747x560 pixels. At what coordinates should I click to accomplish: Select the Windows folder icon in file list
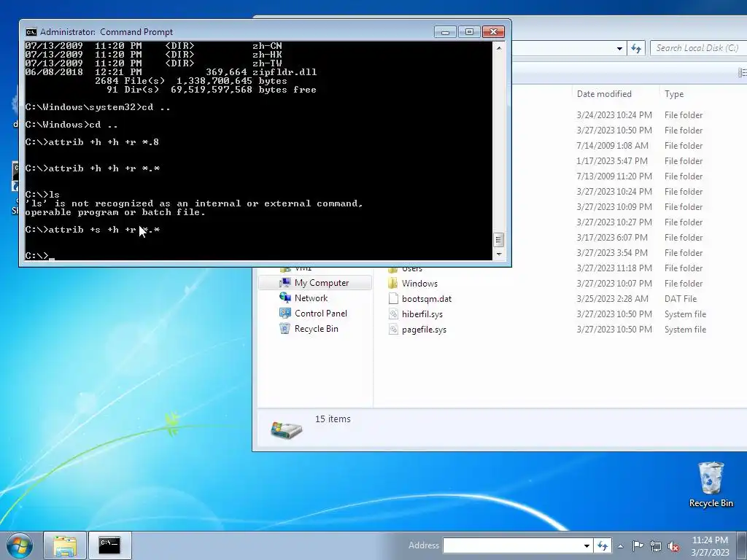[x=393, y=284]
